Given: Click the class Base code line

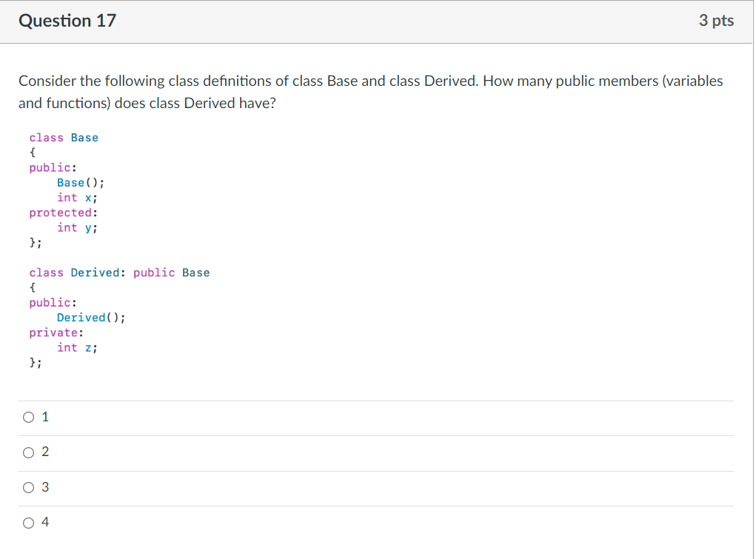Looking at the screenshot, I should [64, 137].
